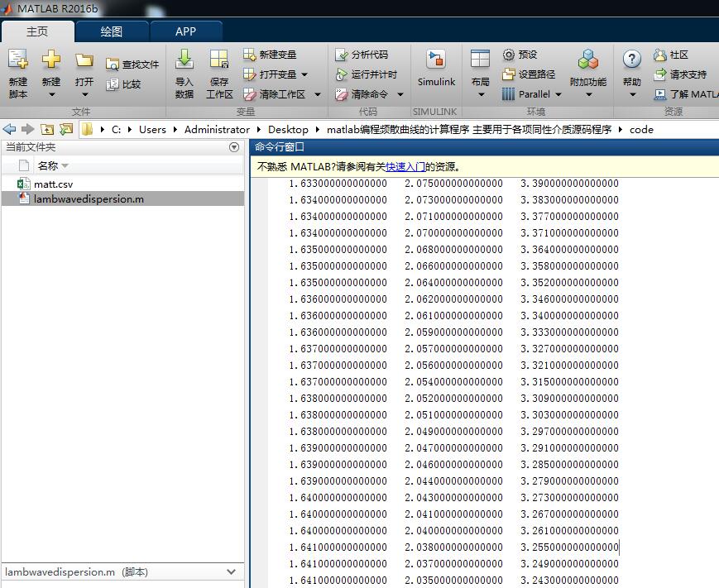
Task: Click the Import Data (导入数据) icon
Action: 185,60
